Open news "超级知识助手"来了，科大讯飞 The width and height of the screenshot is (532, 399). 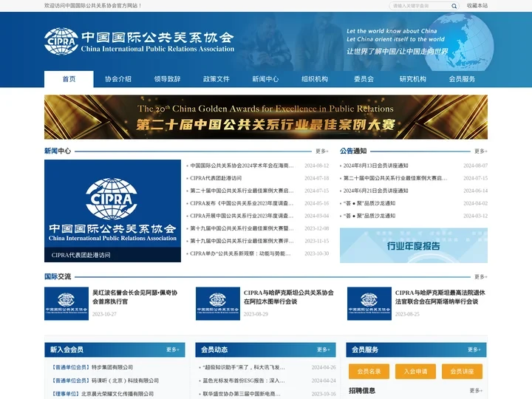pyautogui.click(x=244, y=367)
